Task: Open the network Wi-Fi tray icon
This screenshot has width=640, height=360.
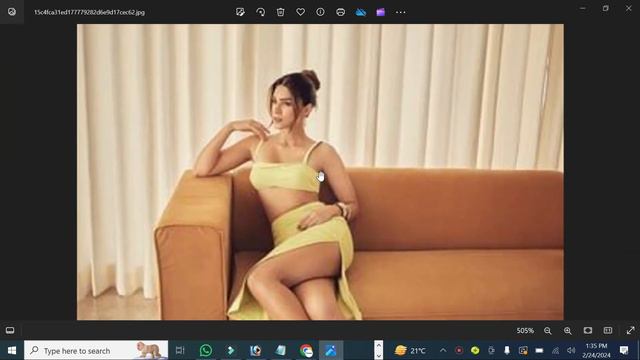Action: coord(555,350)
